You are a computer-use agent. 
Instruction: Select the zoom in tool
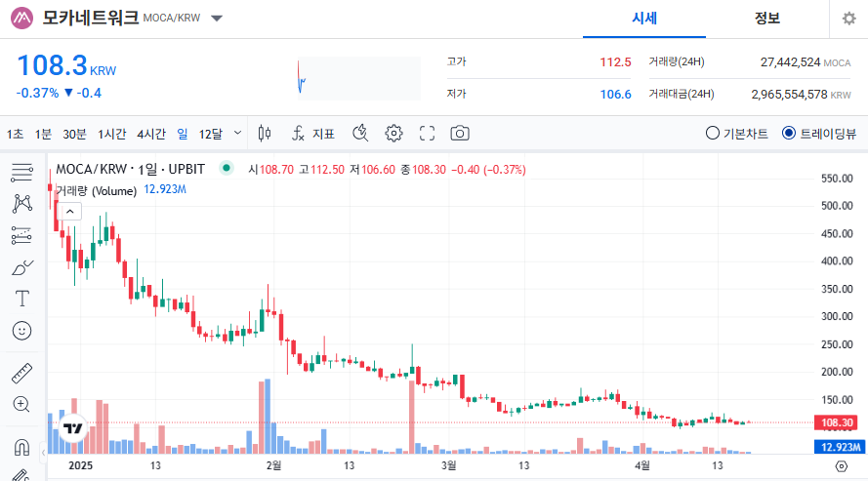coord(21,405)
